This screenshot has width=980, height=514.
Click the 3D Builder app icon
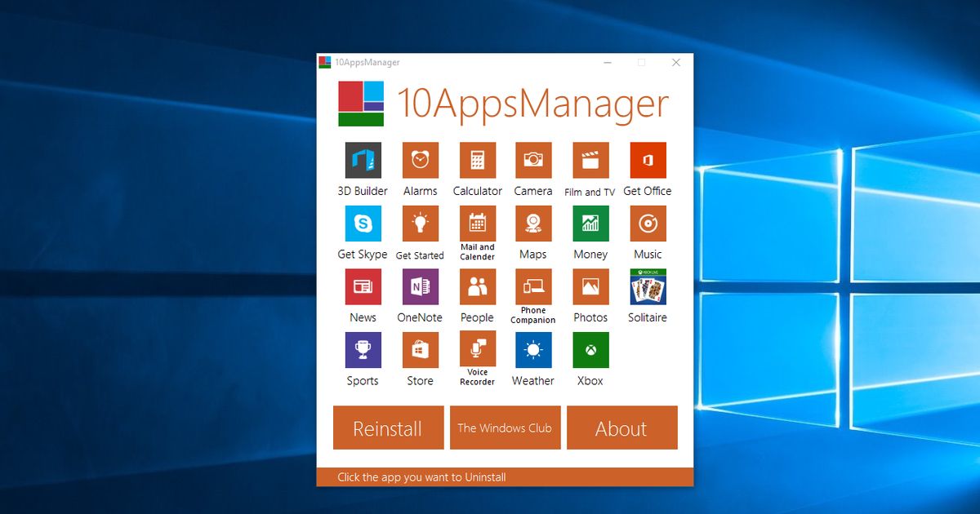pos(363,160)
